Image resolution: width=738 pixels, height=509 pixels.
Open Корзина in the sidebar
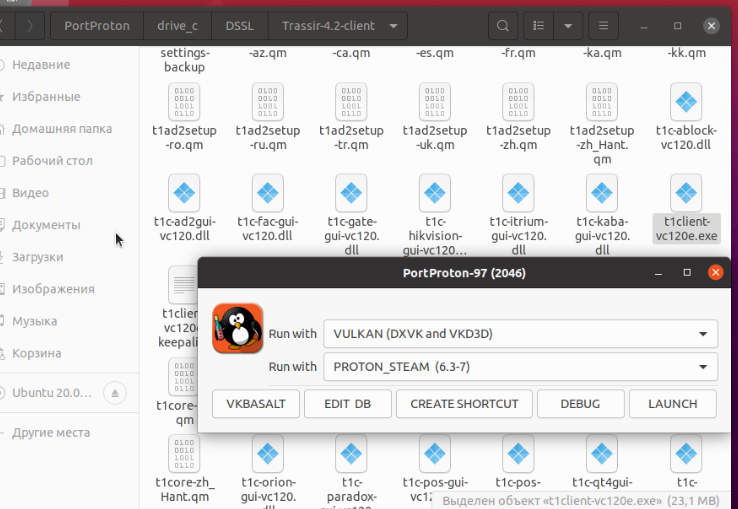36,353
